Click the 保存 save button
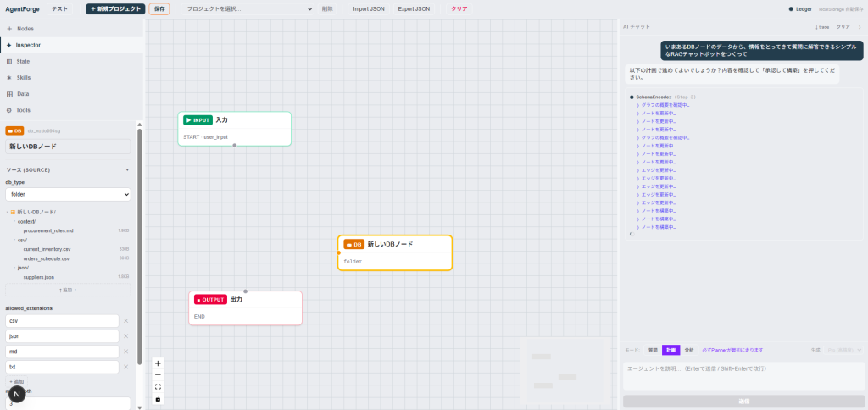The width and height of the screenshot is (868, 410). point(159,8)
